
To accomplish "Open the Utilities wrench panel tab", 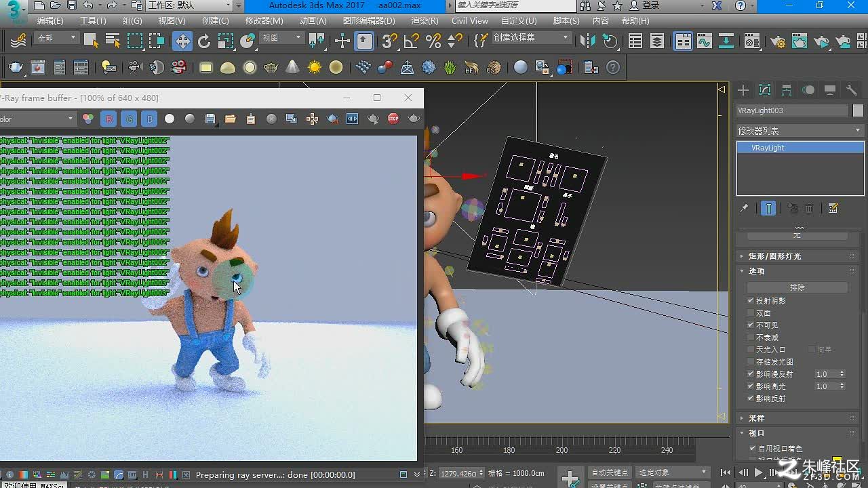I will [852, 90].
